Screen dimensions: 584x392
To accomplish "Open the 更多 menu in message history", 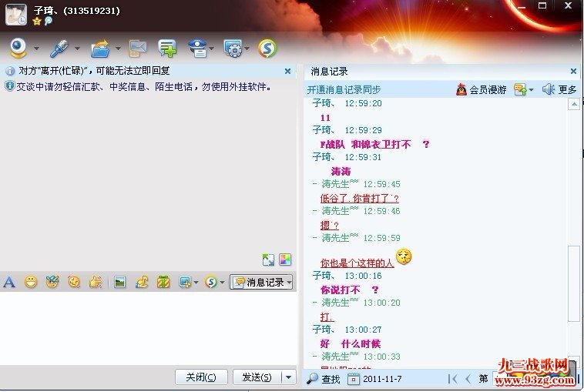I will [560, 89].
